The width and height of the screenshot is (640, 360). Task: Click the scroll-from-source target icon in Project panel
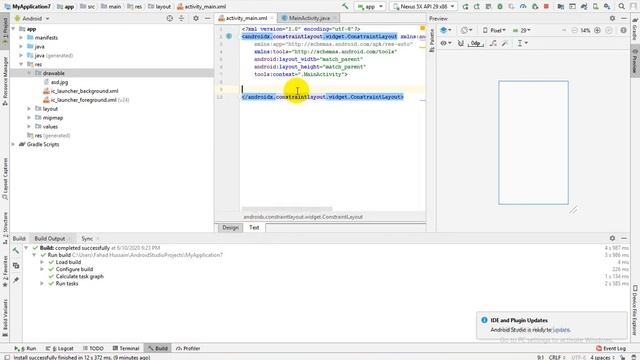click(170, 18)
